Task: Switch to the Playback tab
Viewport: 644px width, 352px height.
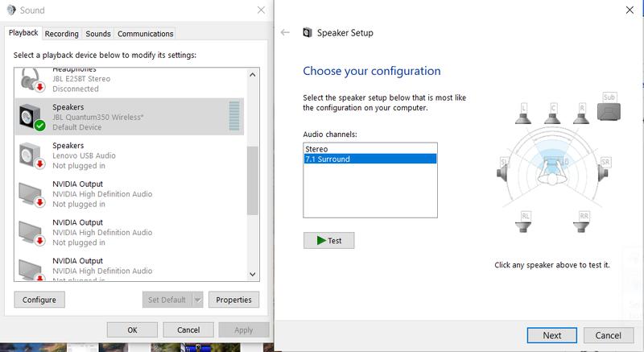Action: [x=23, y=33]
